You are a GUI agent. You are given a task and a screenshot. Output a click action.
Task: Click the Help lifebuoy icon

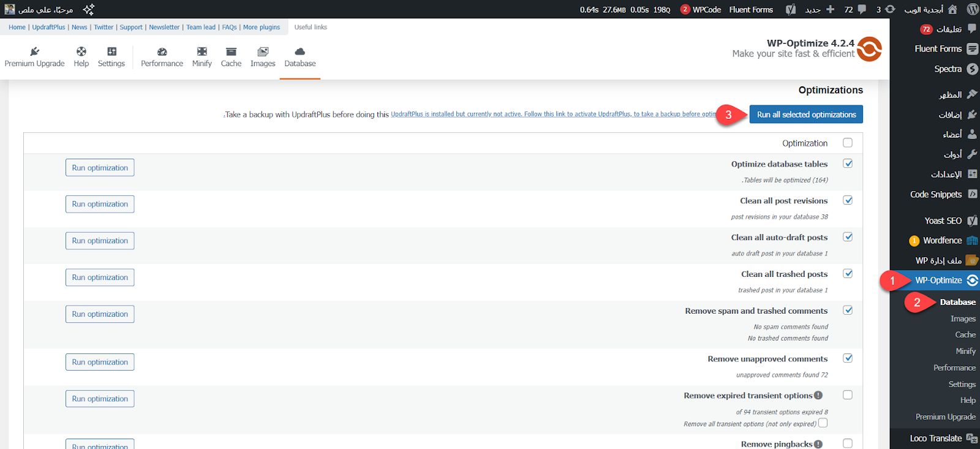click(x=81, y=52)
